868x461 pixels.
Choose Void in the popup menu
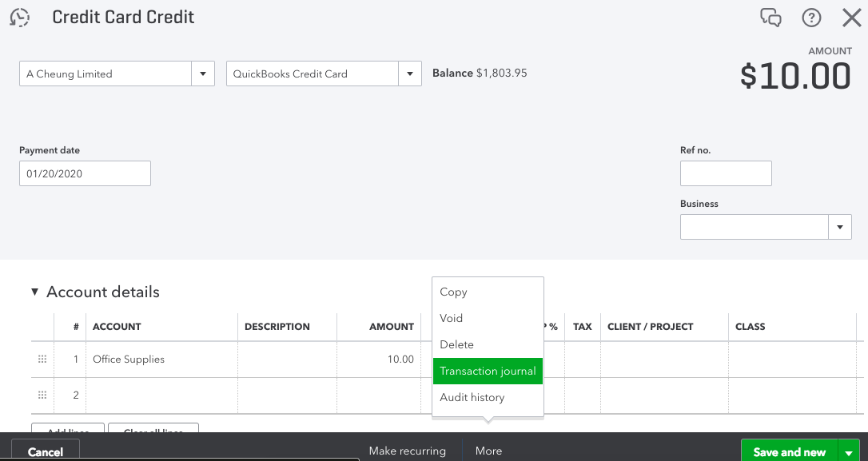pos(452,318)
